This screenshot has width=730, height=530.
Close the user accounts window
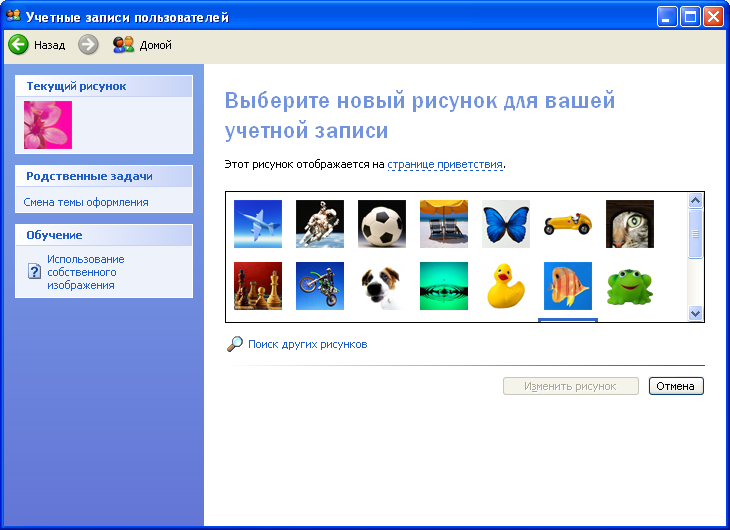coord(714,17)
